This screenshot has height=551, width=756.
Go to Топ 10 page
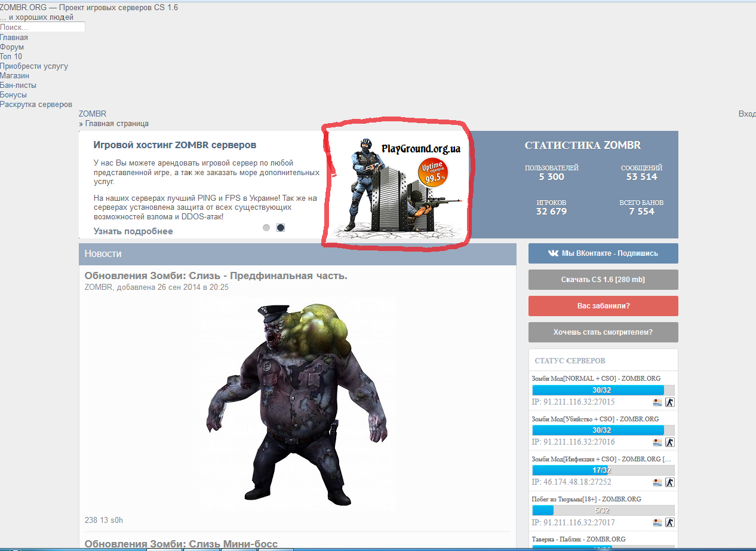(x=11, y=57)
